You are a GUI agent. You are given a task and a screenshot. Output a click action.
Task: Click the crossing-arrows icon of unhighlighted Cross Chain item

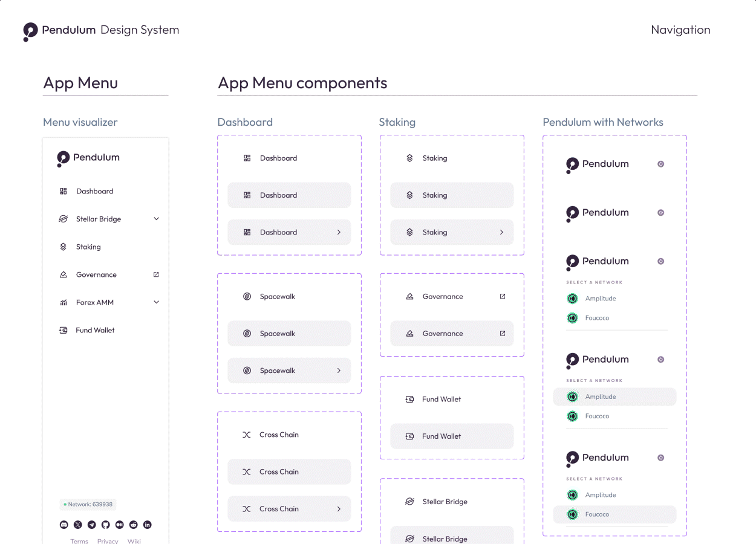pyautogui.click(x=247, y=435)
